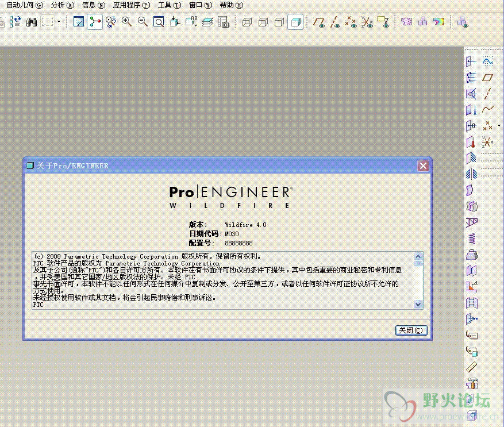Toggle datum axes display
The height and width of the screenshot is (427, 504).
click(x=335, y=22)
